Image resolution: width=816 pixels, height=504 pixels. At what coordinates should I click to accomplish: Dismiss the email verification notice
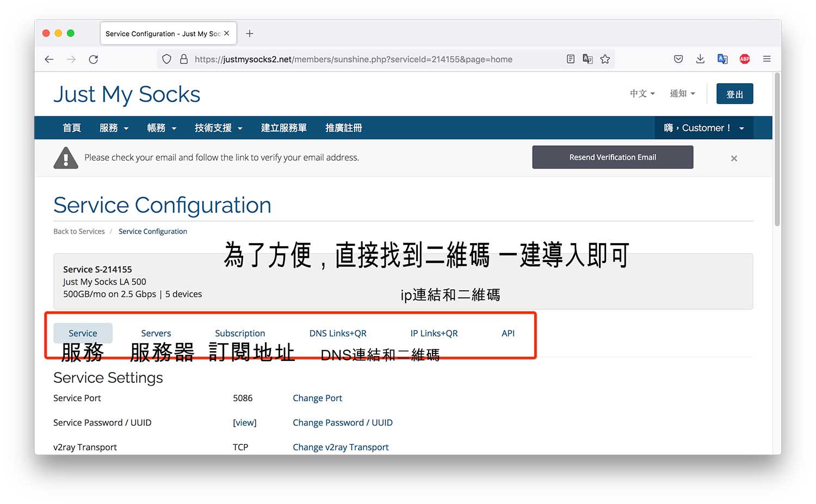(734, 158)
